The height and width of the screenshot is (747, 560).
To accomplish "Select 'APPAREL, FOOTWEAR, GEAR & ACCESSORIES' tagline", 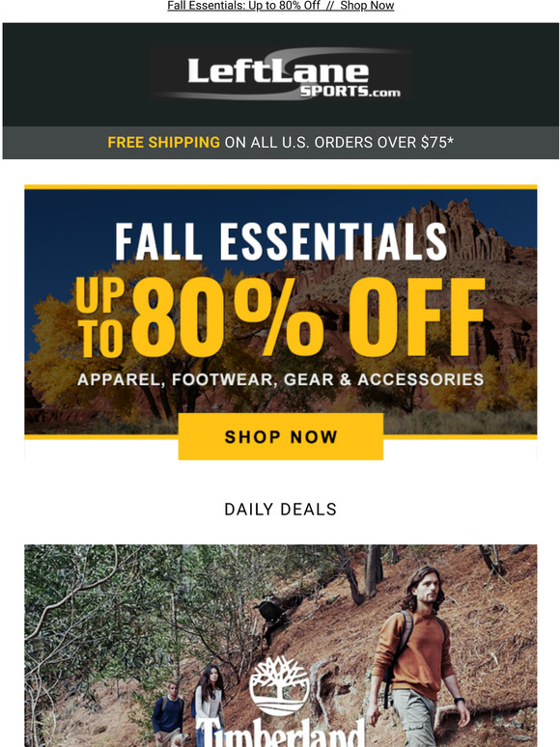I will point(280,379).
